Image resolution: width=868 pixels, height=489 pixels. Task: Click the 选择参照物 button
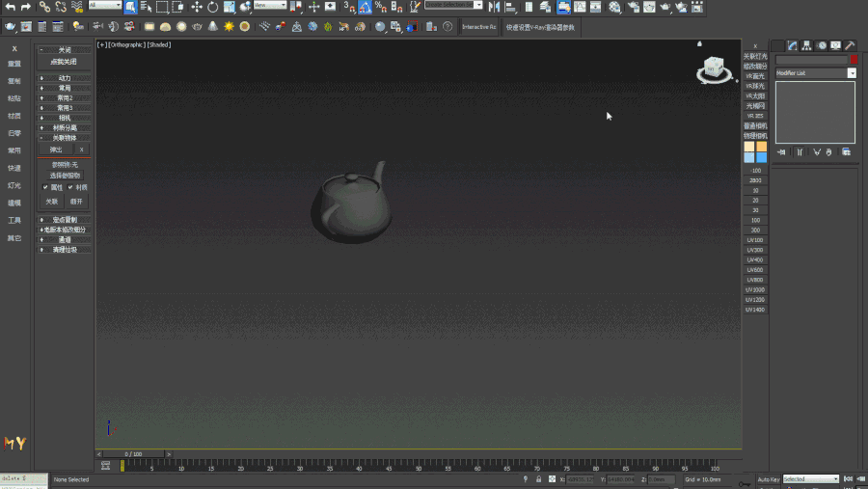tap(65, 176)
